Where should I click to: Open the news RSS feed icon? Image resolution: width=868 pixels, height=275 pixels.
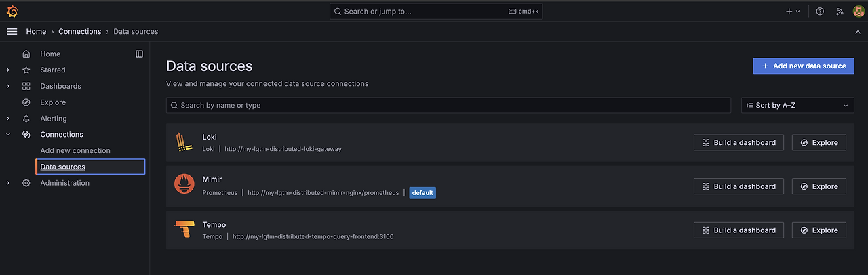coord(840,12)
